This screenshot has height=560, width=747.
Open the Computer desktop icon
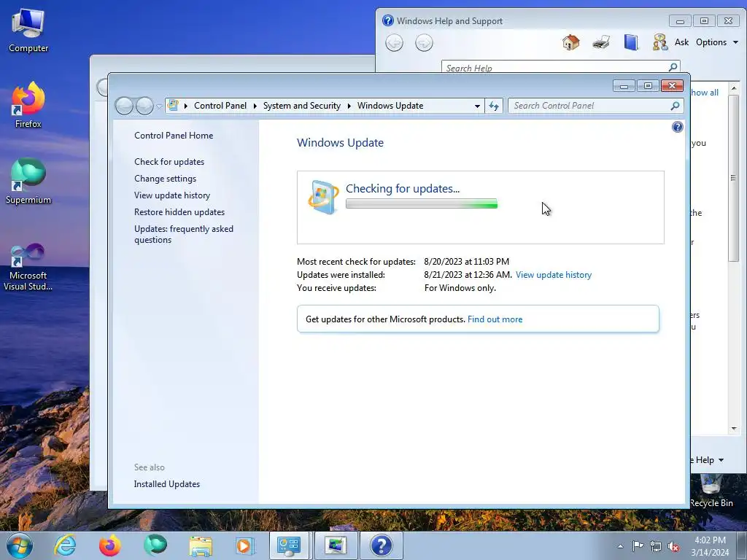tap(28, 31)
